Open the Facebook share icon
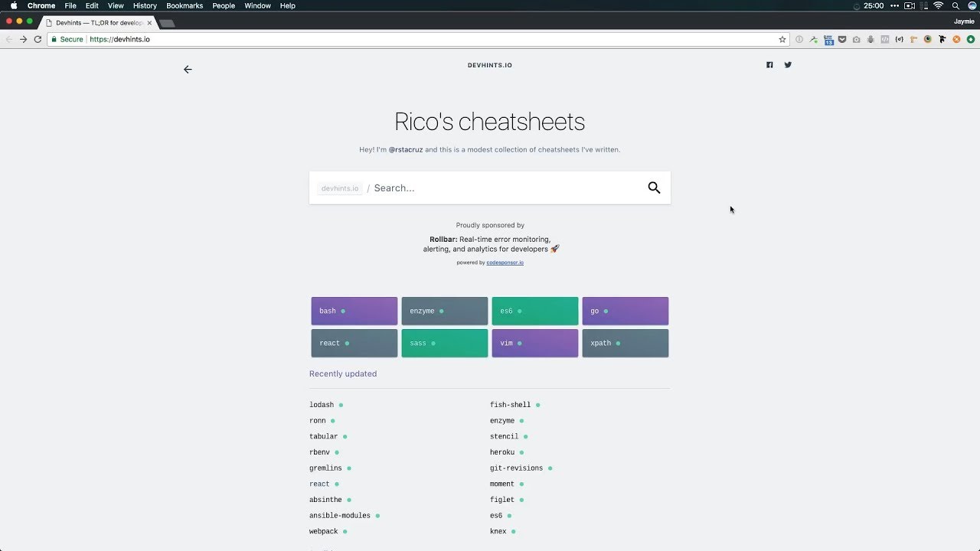The height and width of the screenshot is (551, 980). click(769, 65)
